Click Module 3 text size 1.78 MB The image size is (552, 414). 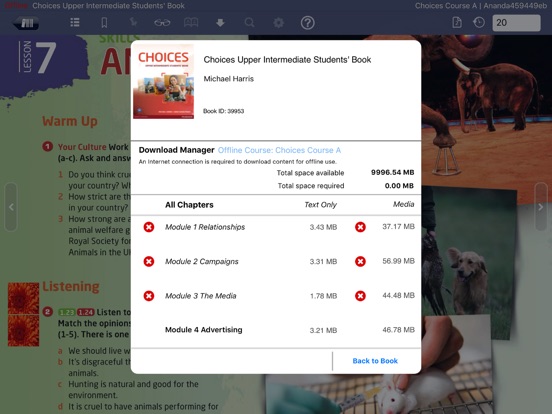pyautogui.click(x=324, y=296)
